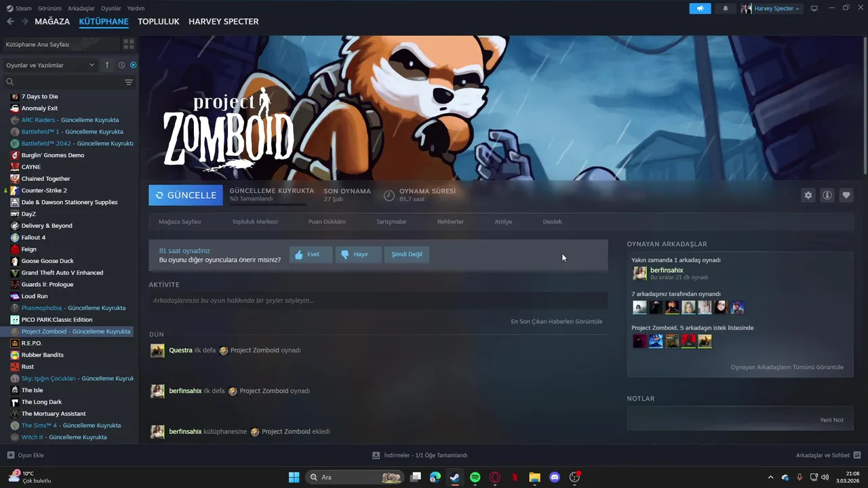Open the notifications bell
This screenshot has width=868, height=488.
[x=726, y=8]
